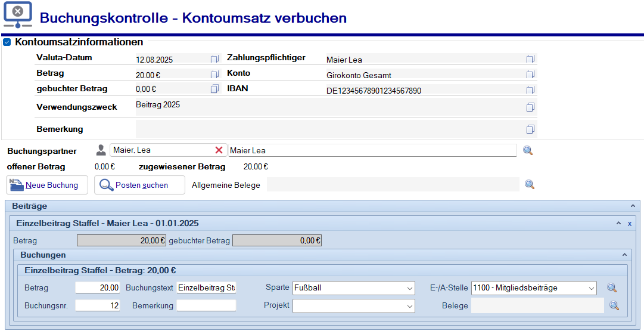Screen dimensions: 644x334
Task: Click the Posten suchen button
Action: pyautogui.click(x=139, y=185)
